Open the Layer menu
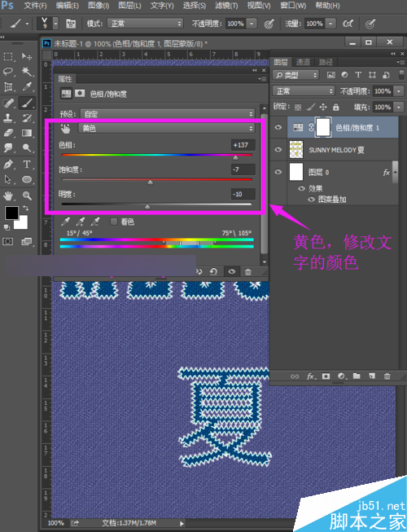This screenshot has width=407, height=532. tap(129, 6)
